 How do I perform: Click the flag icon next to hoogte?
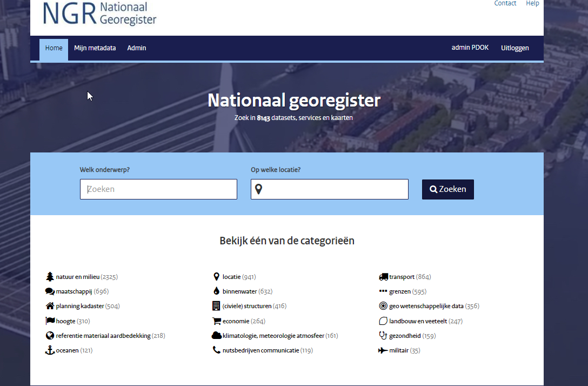(50, 321)
